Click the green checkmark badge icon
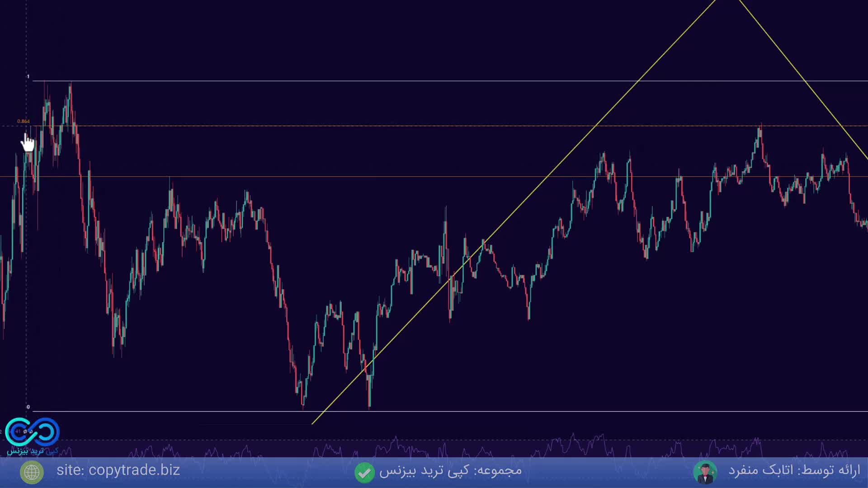Screen dimensions: 868x488 click(364, 472)
